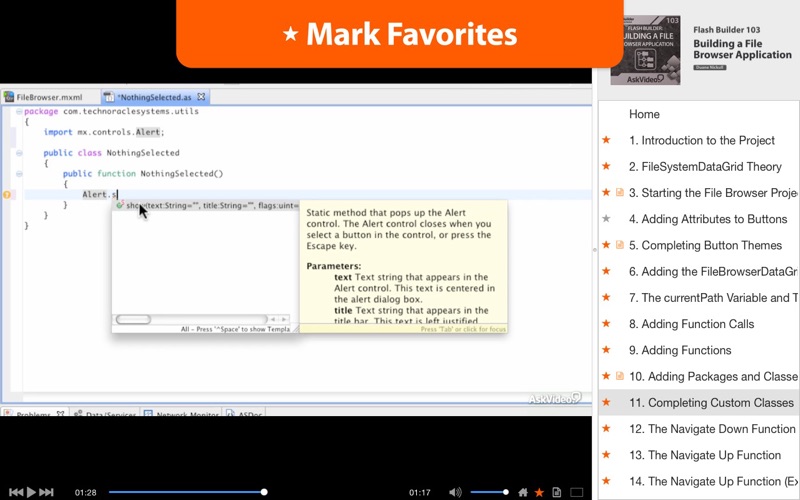Open lesson 12. The Navigate Down Function
The height and width of the screenshot is (500, 800).
[x=712, y=429]
